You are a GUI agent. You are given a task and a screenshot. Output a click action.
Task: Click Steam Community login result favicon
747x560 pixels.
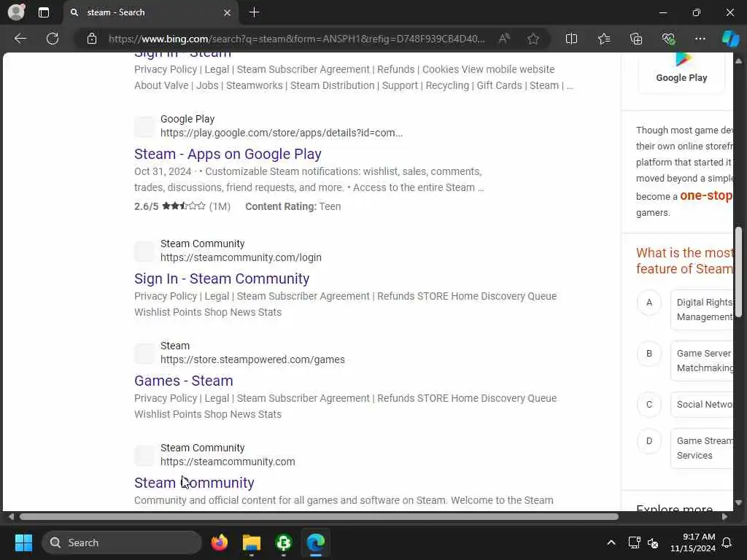(145, 251)
